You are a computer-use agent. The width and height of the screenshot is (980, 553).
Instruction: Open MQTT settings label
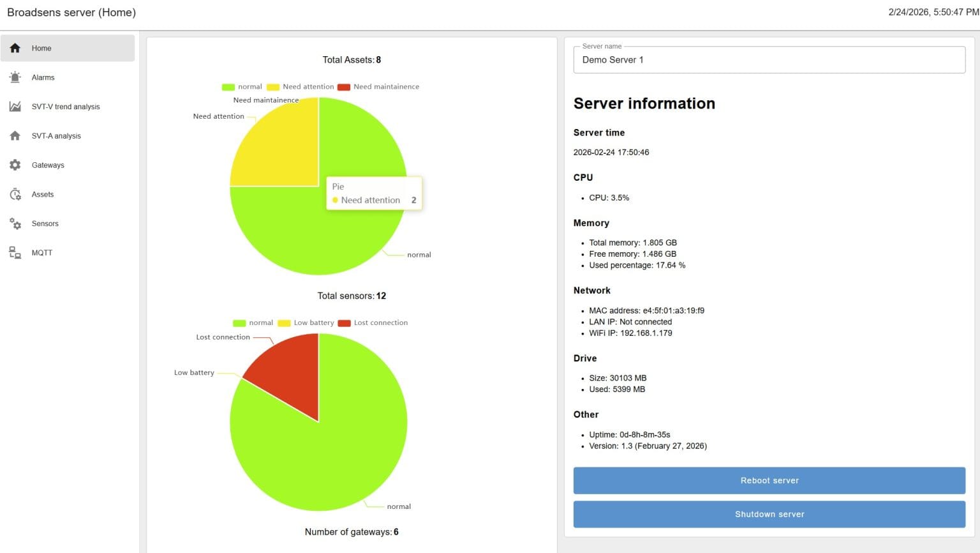pyautogui.click(x=42, y=253)
